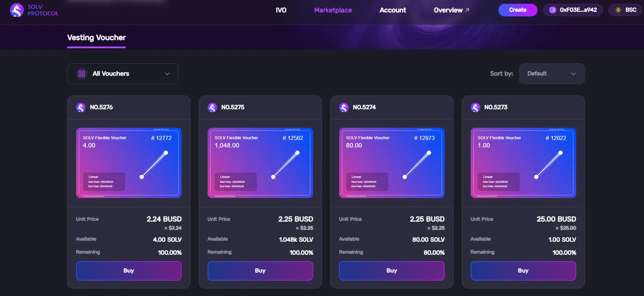Expand the All Vouchers dropdown
Viewport: 644px width, 296px height.
[167, 74]
